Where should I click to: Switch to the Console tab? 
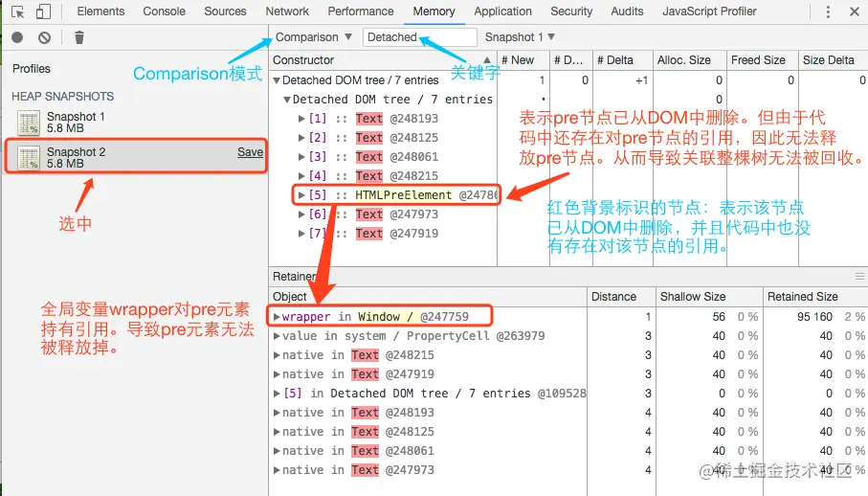pos(164,11)
